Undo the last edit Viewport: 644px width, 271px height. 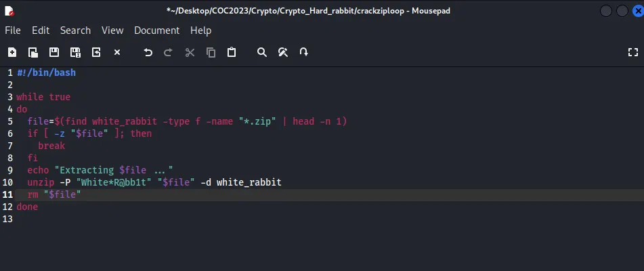point(148,52)
